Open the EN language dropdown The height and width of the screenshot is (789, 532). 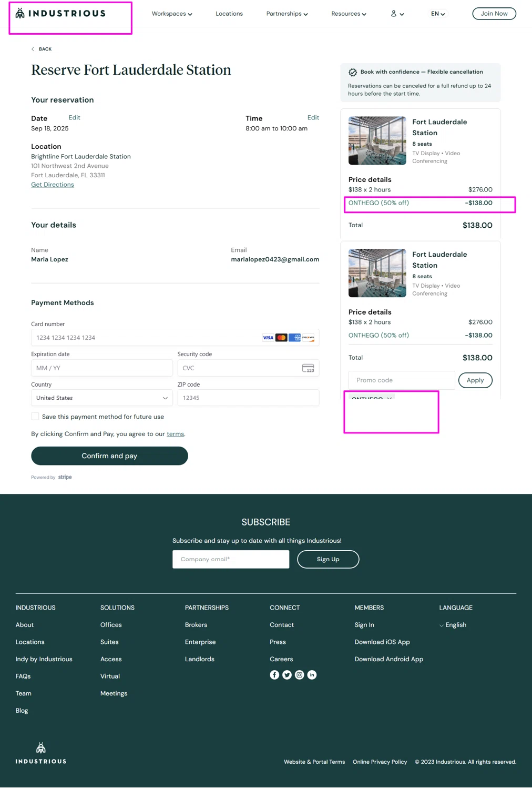pyautogui.click(x=438, y=14)
